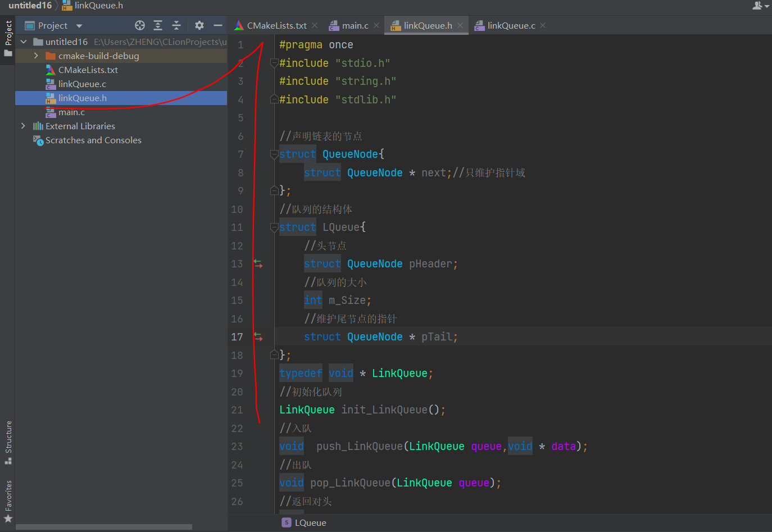Click the m_Size field on line 15
Image resolution: width=772 pixels, height=532 pixels.
[347, 300]
